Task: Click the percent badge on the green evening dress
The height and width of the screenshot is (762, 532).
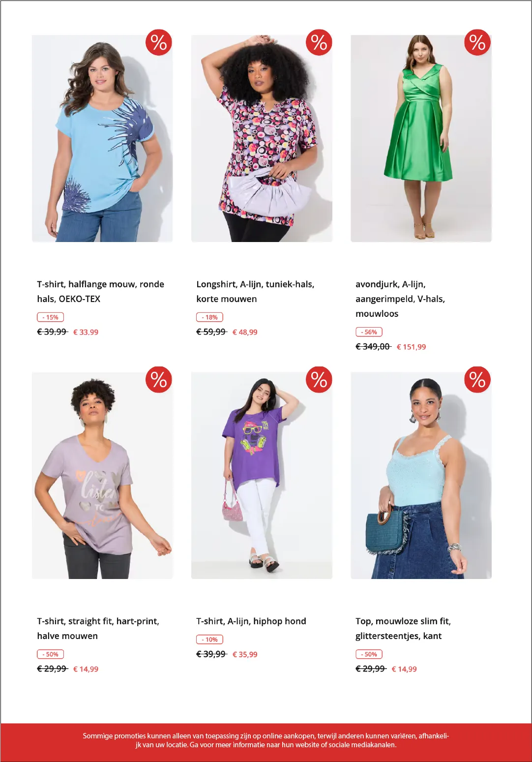Action: (477, 42)
